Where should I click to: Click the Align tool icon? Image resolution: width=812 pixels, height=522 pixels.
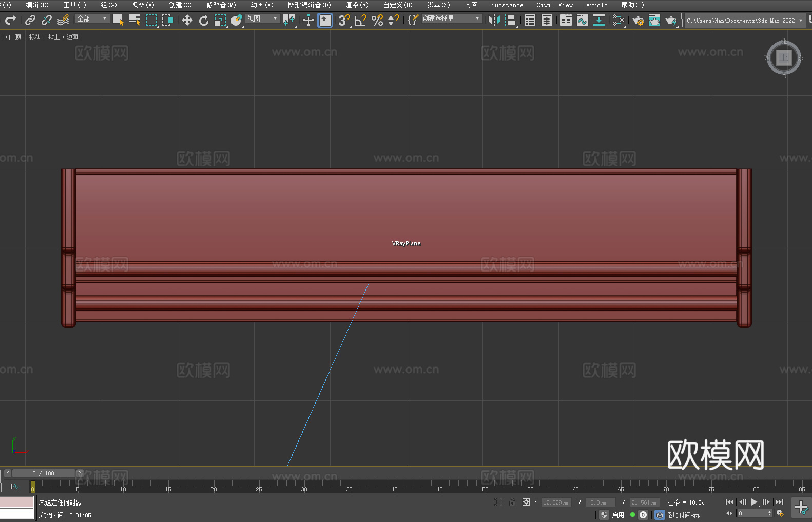tap(511, 20)
